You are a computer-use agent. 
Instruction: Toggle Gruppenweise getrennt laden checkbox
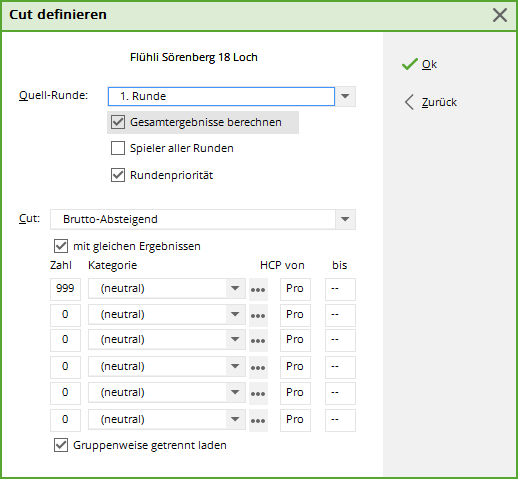click(61, 445)
